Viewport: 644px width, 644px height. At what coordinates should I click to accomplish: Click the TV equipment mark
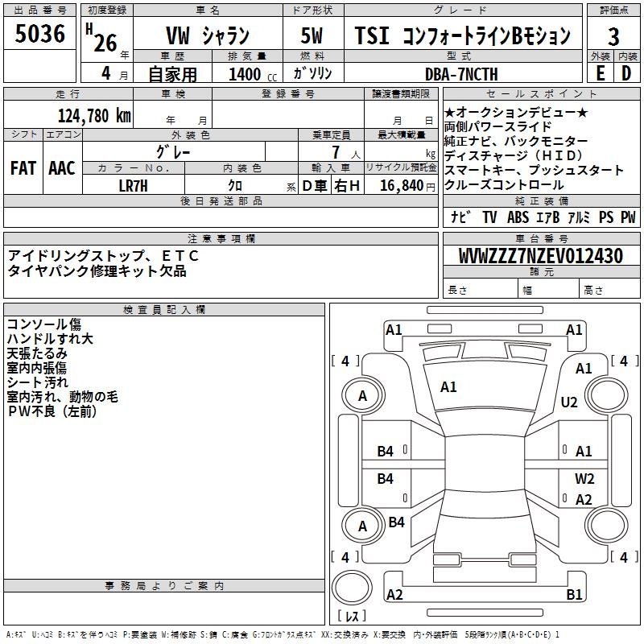pyautogui.click(x=489, y=217)
